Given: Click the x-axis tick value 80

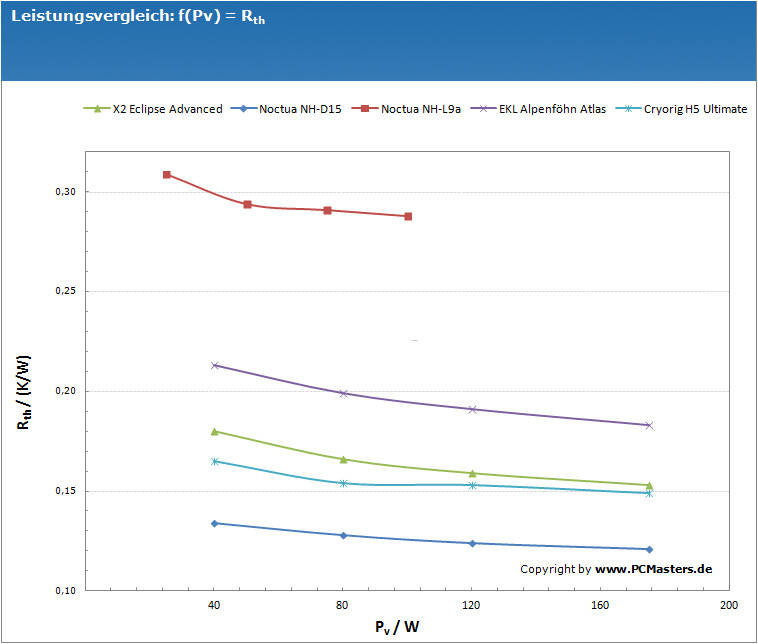Looking at the screenshot, I should [342, 605].
